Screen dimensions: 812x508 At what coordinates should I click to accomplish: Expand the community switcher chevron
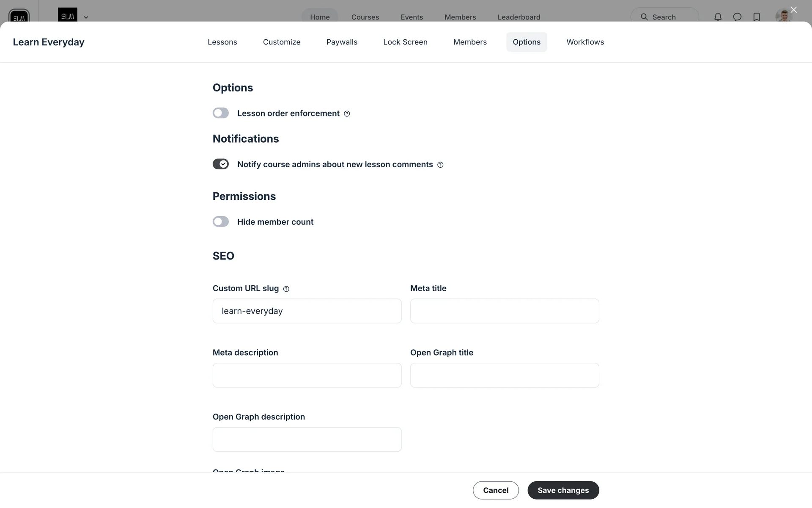tap(86, 17)
